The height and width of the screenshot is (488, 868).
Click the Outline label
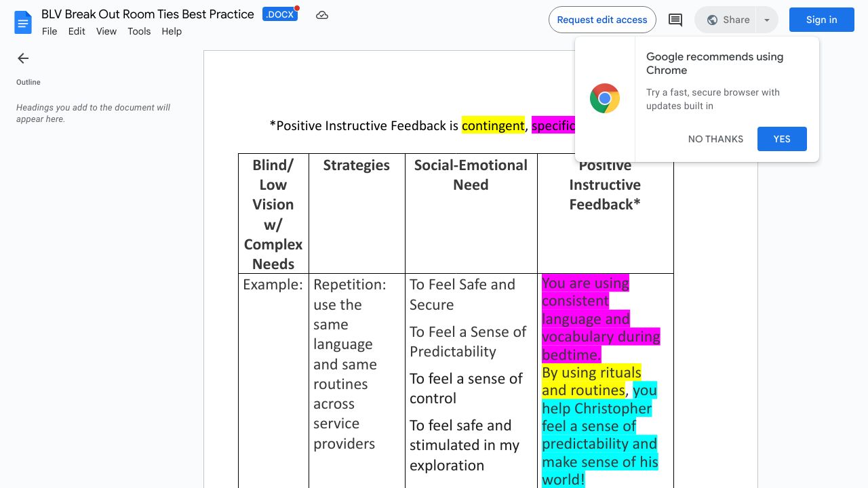pos(28,82)
